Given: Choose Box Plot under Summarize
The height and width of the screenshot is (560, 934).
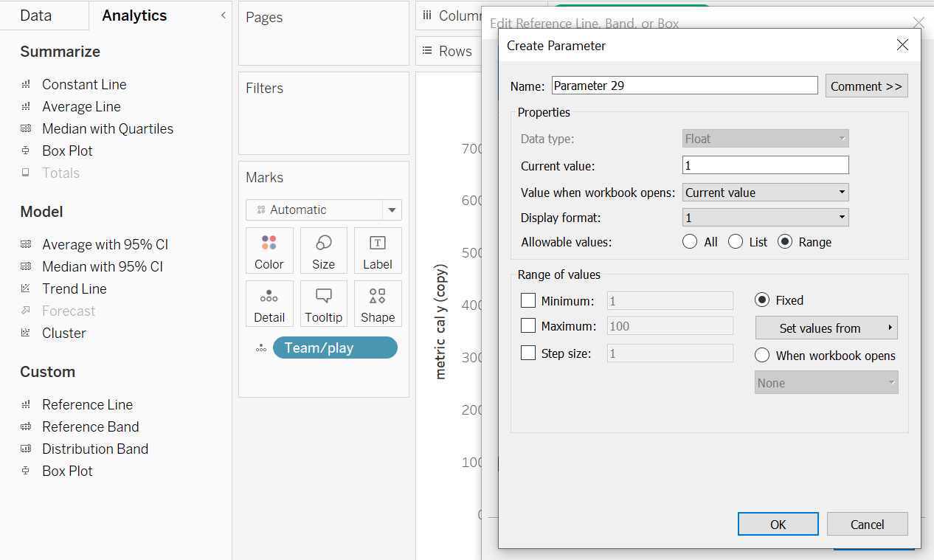Looking at the screenshot, I should [67, 151].
